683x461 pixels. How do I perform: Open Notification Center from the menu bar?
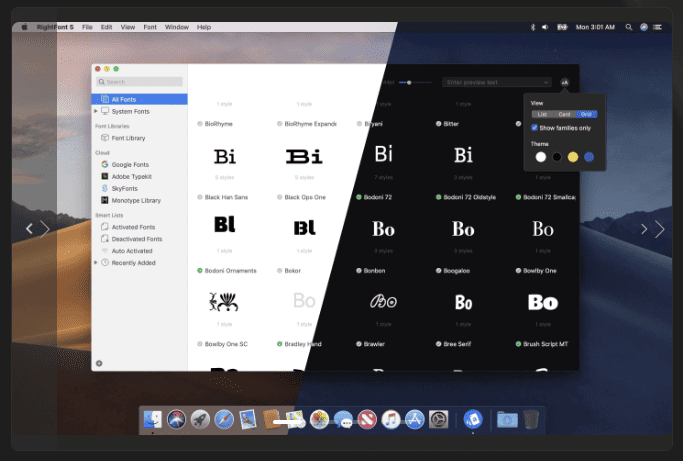657,27
